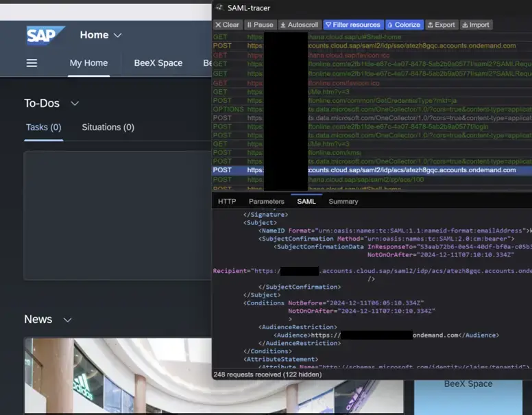The height and width of the screenshot is (415, 532).
Task: Select the OPTIONS request row
Action: (372, 109)
